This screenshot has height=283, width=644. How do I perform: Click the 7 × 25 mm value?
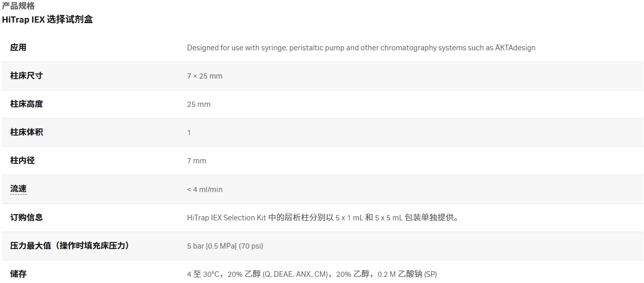click(205, 76)
